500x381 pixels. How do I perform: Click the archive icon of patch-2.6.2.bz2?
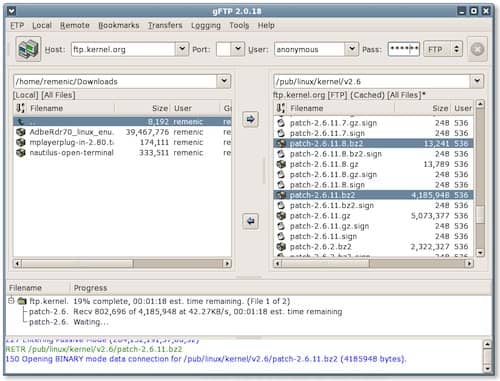point(281,247)
